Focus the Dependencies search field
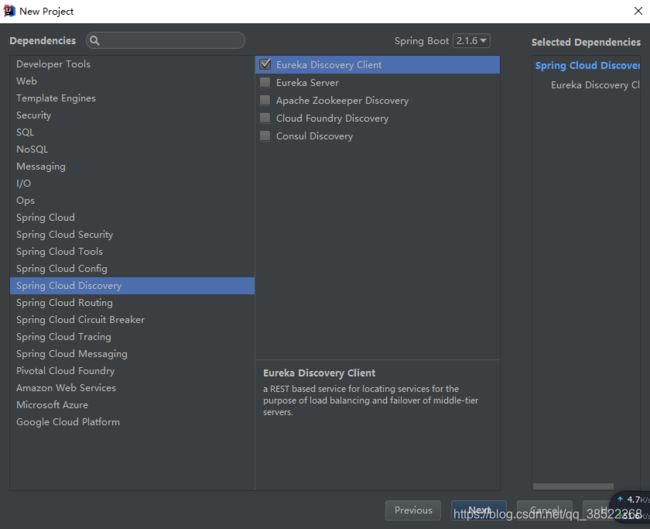Screen dimensions: 650x529 coord(165,41)
